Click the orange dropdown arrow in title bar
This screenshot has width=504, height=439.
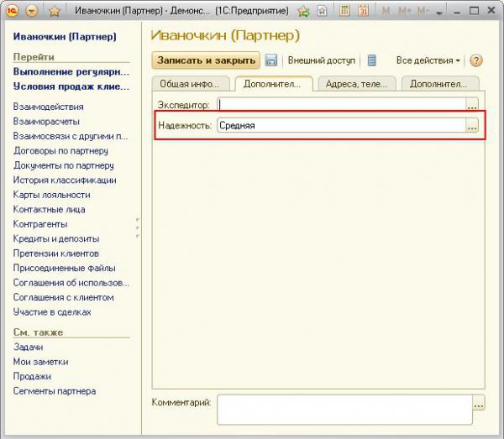click(x=33, y=11)
